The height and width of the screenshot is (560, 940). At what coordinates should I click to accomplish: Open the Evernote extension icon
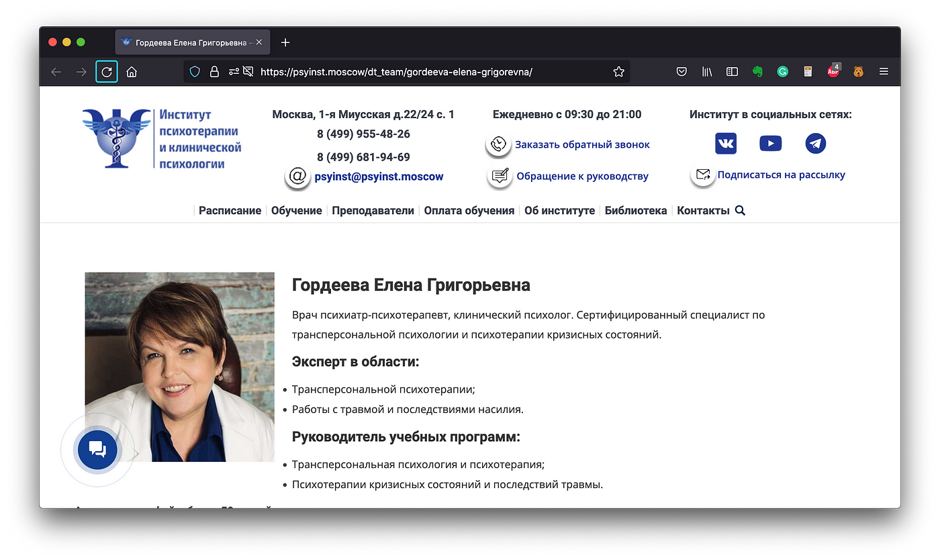click(x=757, y=72)
